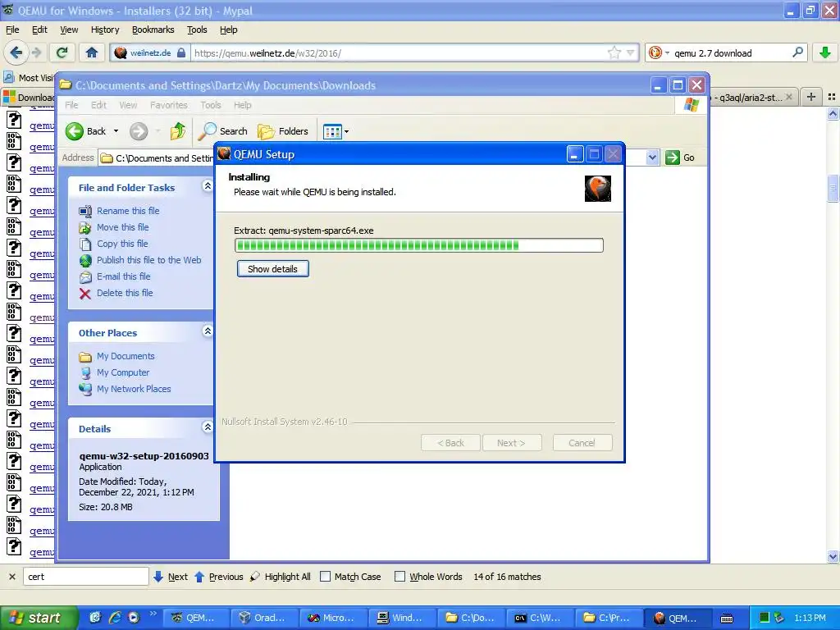The height and width of the screenshot is (630, 840).
Task: Click Show Desktop quick launch icon
Action: click(95, 618)
